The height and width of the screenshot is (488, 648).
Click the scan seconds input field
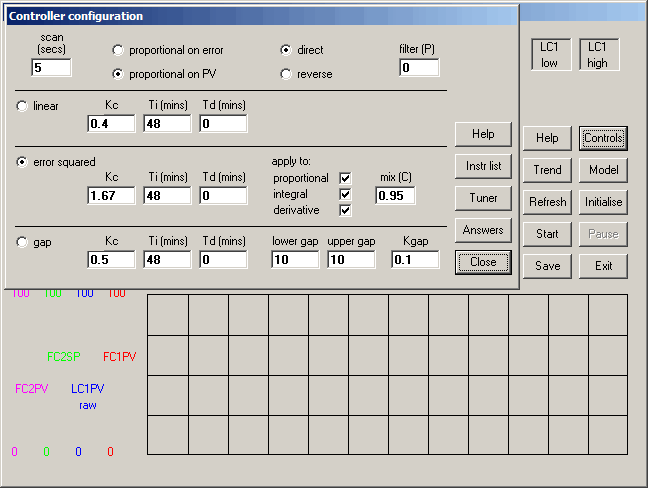coord(51,68)
